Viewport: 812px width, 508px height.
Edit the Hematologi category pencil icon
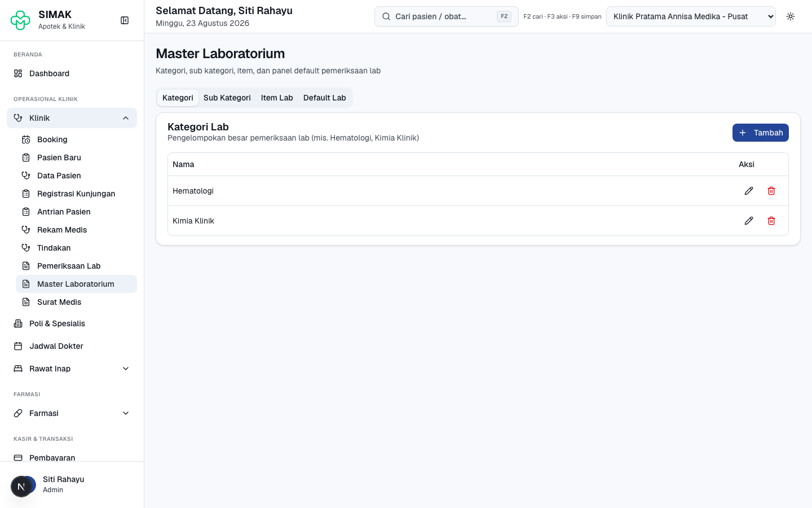tap(749, 191)
